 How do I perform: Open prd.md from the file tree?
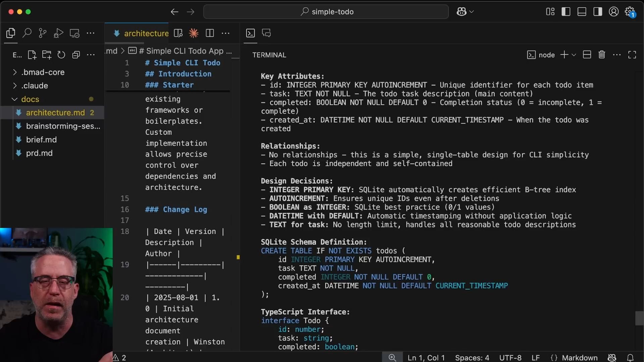click(39, 153)
